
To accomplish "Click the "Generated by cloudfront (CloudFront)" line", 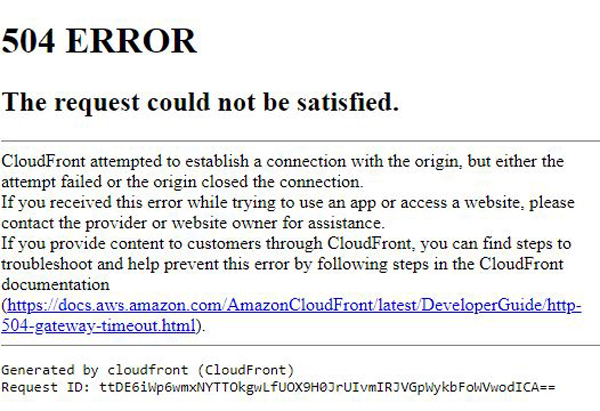I will pos(147,370).
